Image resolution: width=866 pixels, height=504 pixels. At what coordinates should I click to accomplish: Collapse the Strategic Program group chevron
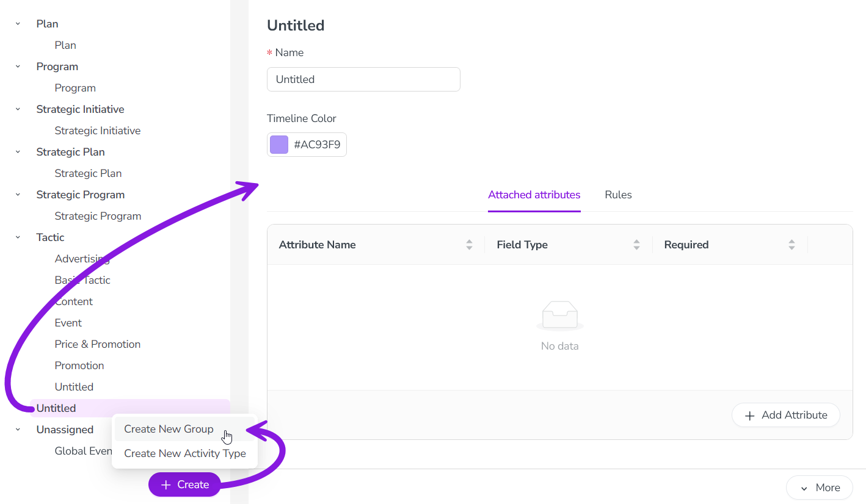[18, 195]
